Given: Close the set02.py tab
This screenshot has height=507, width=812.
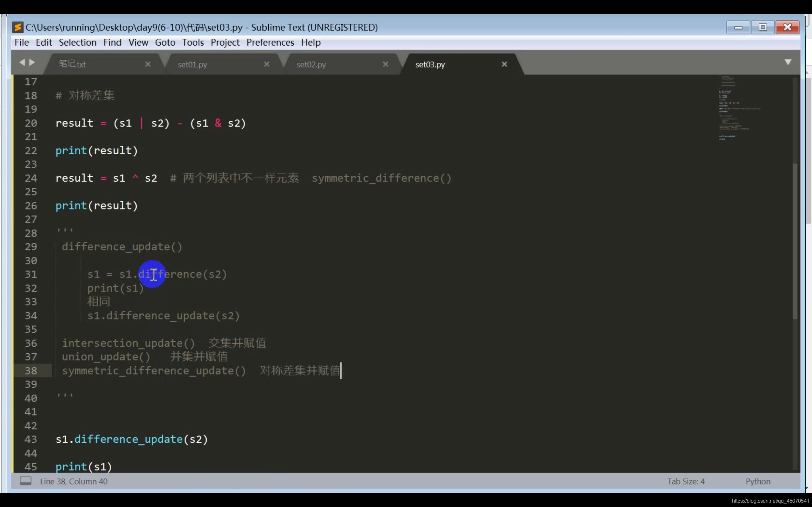Looking at the screenshot, I should pos(385,64).
